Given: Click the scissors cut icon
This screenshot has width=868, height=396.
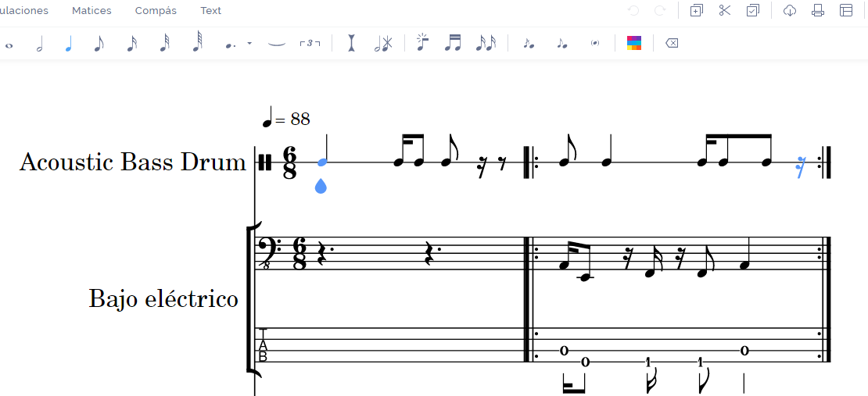Looking at the screenshot, I should click(x=724, y=11).
